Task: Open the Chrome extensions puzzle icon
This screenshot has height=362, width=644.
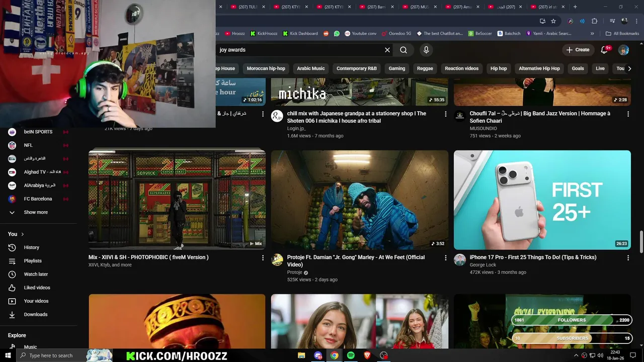Action: [594, 21]
